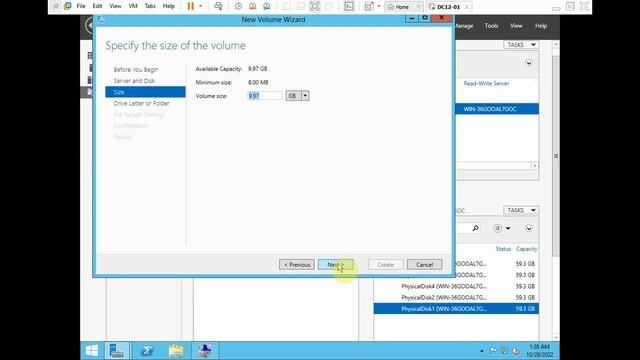Click the fourth taskbar application icon

point(204,351)
